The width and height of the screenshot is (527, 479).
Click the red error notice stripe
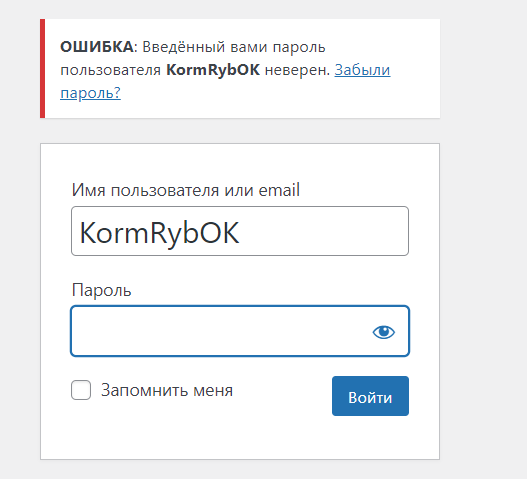42,69
